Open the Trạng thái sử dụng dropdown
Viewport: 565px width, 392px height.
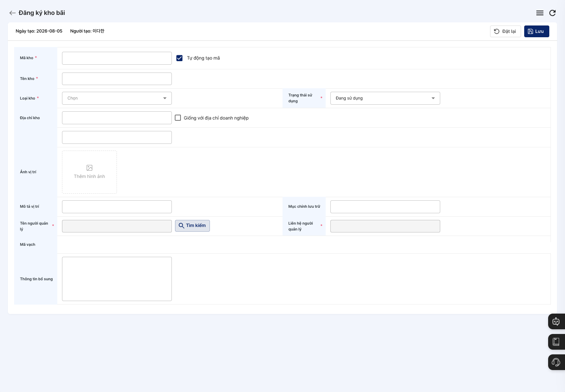(385, 98)
